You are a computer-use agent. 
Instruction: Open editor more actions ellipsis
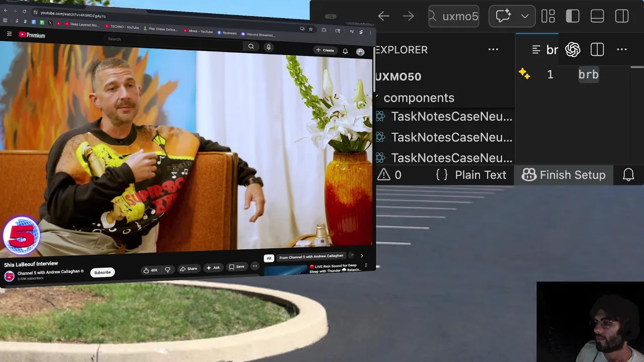(x=622, y=49)
